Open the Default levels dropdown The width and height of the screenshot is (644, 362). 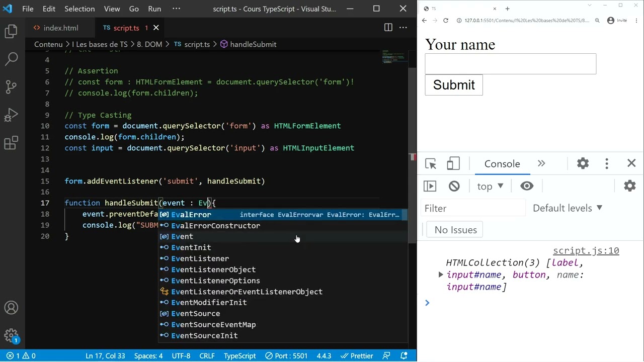pos(568,208)
